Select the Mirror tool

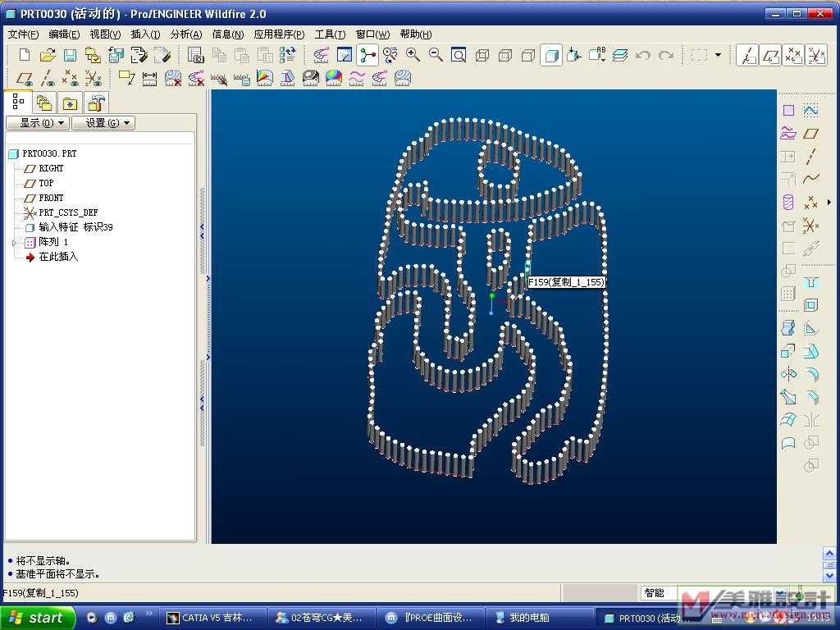788,373
